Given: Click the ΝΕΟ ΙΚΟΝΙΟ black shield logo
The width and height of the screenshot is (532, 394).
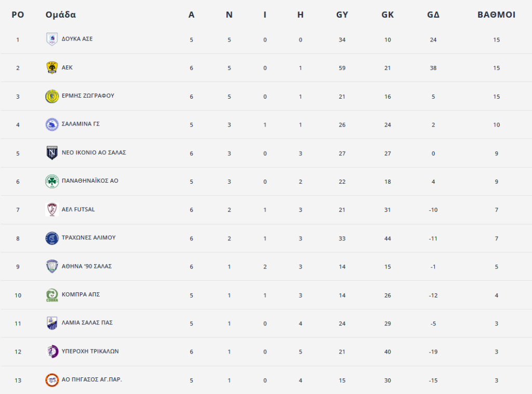Looking at the screenshot, I should coord(52,153).
